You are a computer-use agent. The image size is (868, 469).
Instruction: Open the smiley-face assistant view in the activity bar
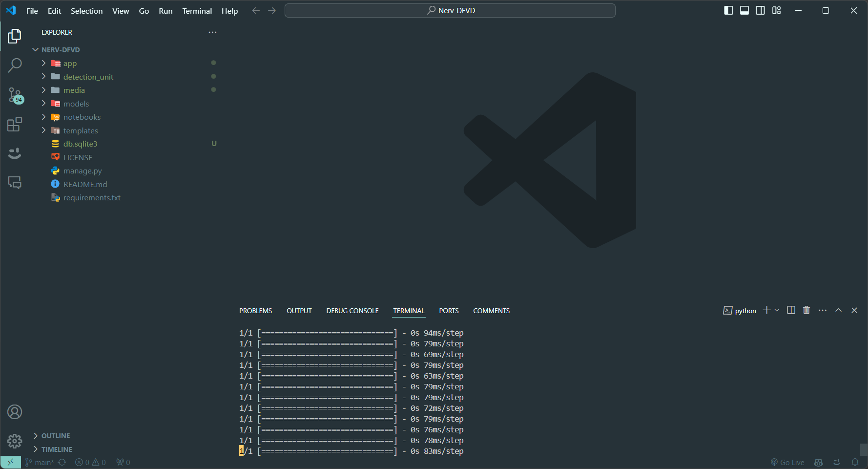(x=15, y=153)
